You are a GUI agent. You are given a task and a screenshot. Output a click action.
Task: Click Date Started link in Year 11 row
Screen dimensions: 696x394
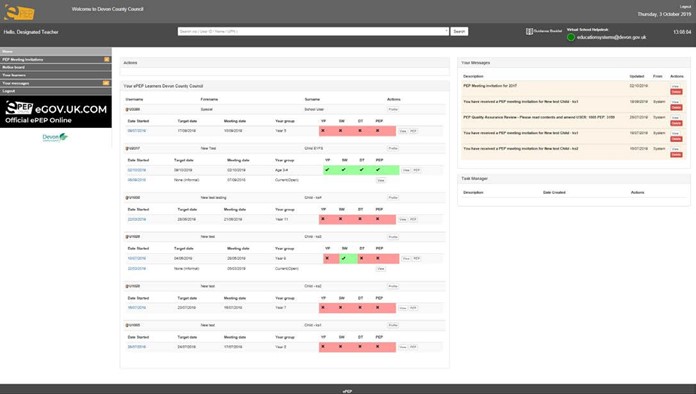pyautogui.click(x=137, y=219)
